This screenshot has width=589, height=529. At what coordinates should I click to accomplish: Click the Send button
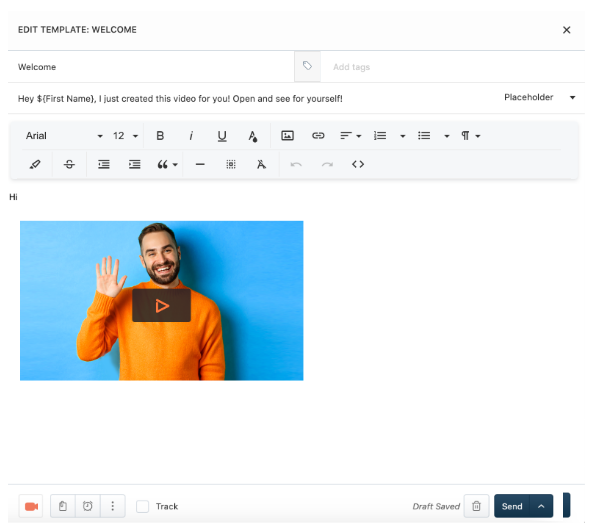512,506
